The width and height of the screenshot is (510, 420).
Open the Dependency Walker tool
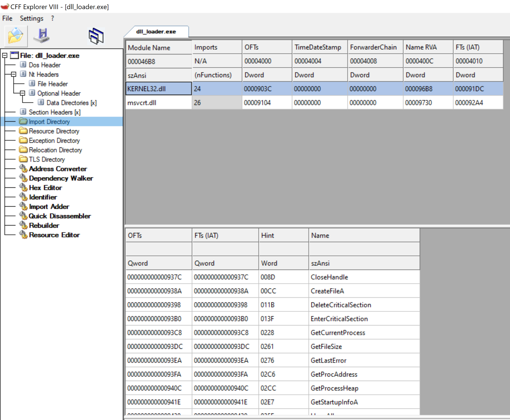click(61, 178)
